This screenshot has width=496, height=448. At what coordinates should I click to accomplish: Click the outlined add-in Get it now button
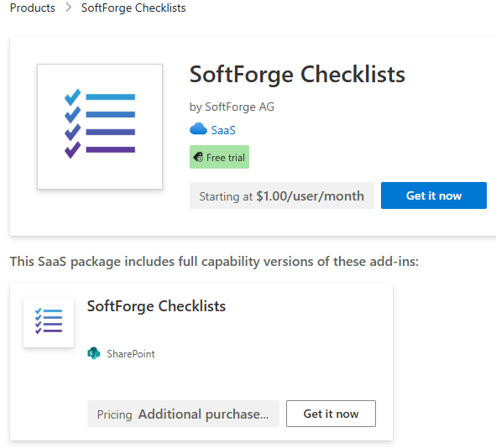point(331,414)
